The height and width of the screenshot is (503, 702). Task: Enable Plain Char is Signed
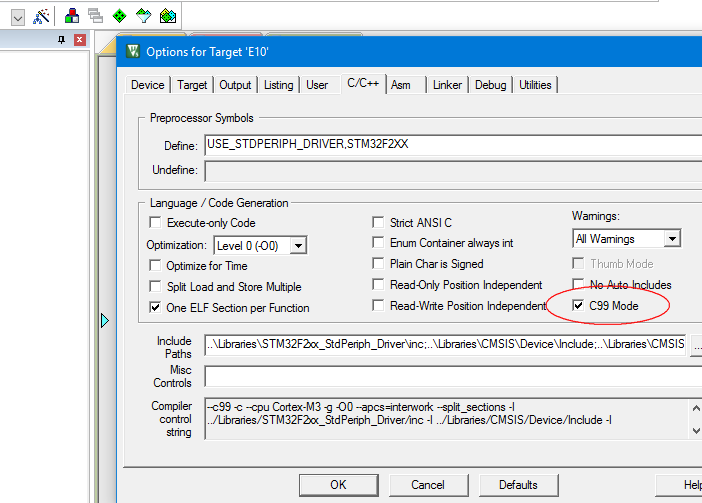[x=378, y=264]
